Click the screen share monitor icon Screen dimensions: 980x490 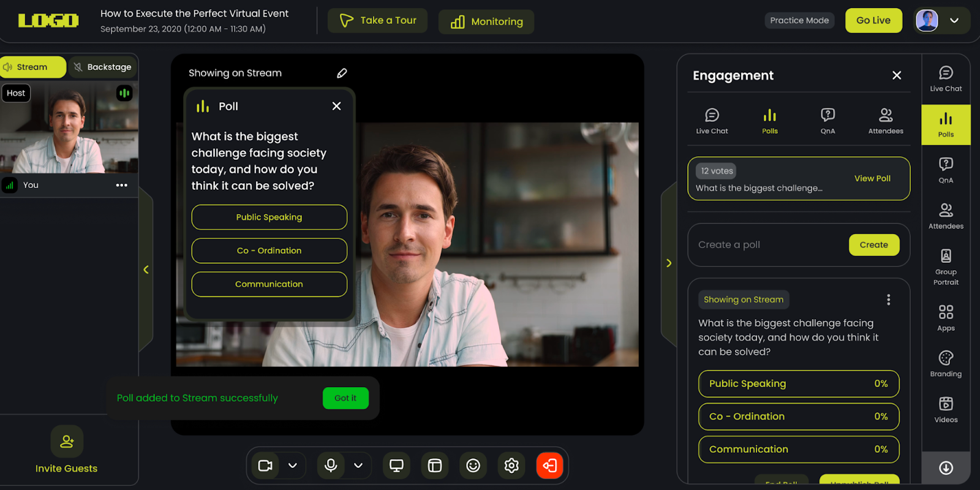tap(396, 466)
